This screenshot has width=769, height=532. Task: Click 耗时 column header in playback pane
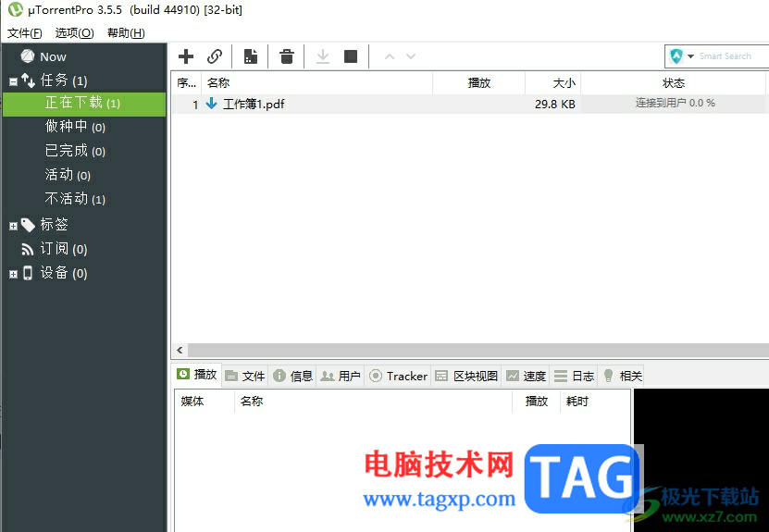595,402
